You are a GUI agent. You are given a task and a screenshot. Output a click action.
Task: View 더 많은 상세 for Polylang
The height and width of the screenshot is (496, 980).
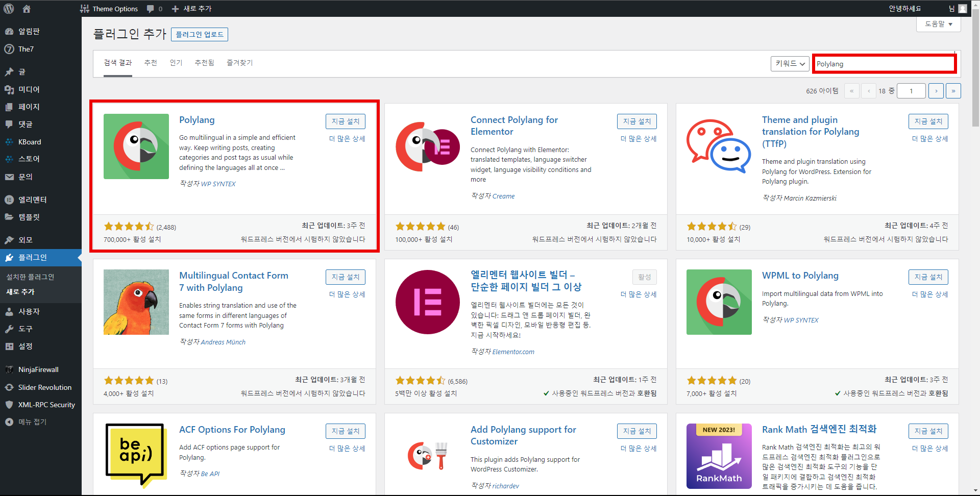(x=347, y=139)
